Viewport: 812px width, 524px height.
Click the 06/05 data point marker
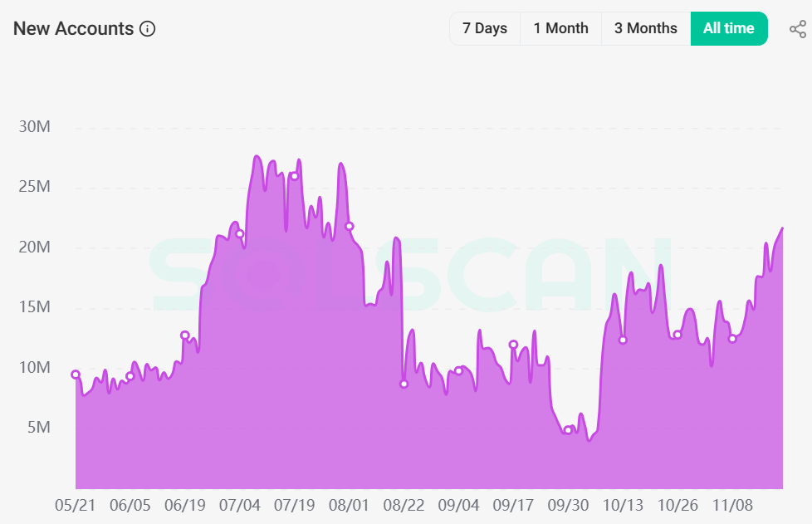pyautogui.click(x=130, y=376)
